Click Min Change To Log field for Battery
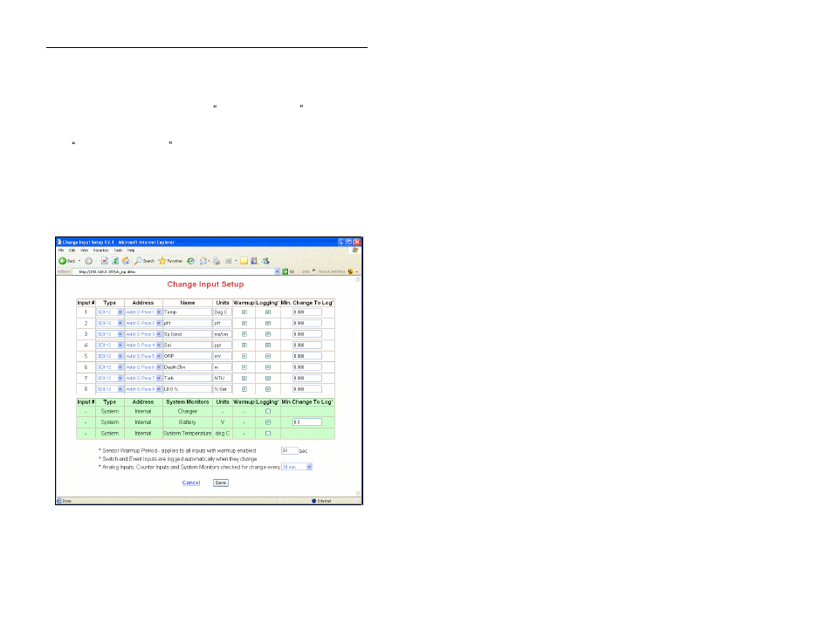 pyautogui.click(x=307, y=422)
